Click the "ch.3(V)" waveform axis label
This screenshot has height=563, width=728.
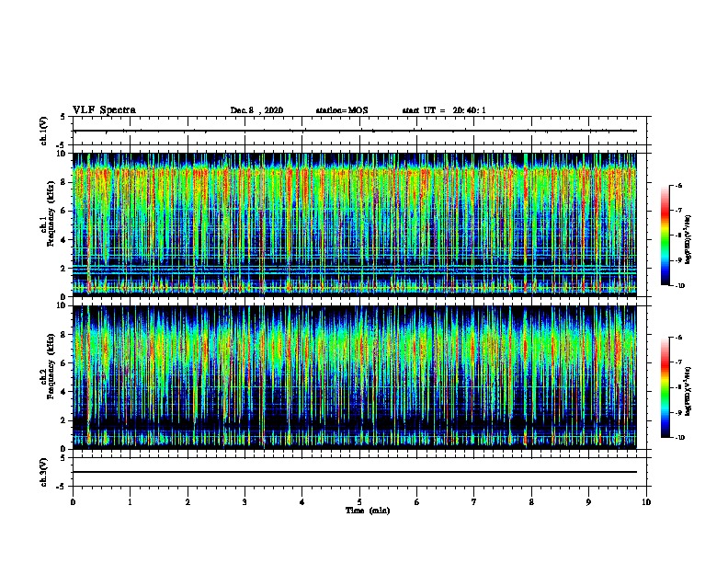(44, 473)
